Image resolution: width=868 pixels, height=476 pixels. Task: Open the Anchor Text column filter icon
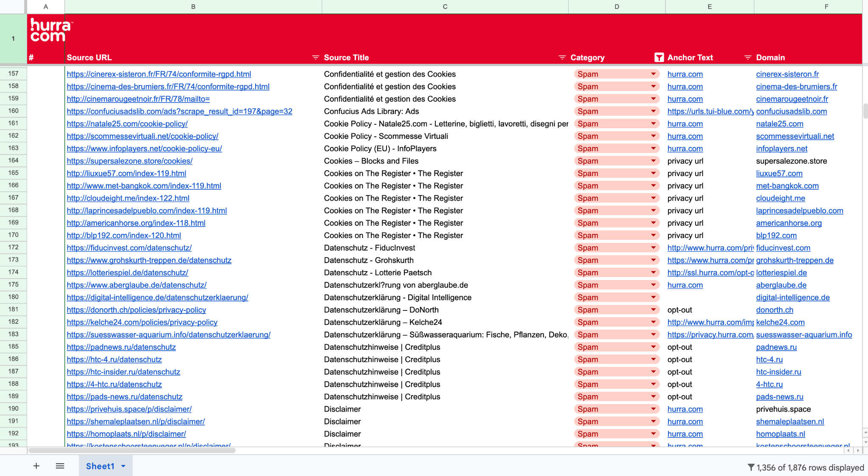[x=748, y=58]
